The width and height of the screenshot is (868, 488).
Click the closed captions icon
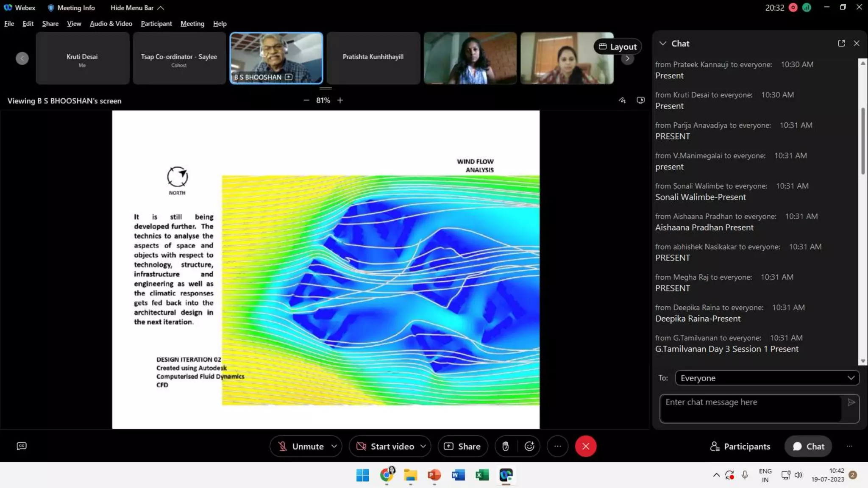click(22, 446)
